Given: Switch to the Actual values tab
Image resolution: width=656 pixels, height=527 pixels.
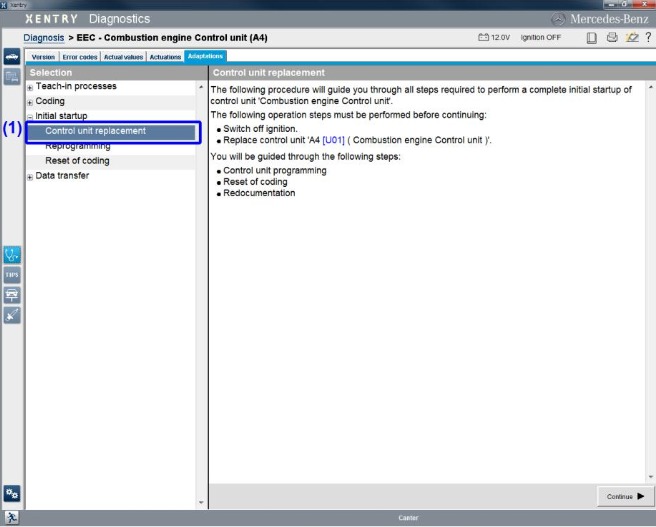Looking at the screenshot, I should pos(123,57).
